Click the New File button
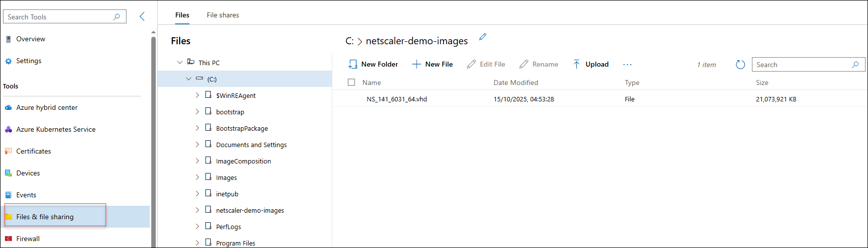Image resolution: width=868 pixels, height=248 pixels. [433, 64]
